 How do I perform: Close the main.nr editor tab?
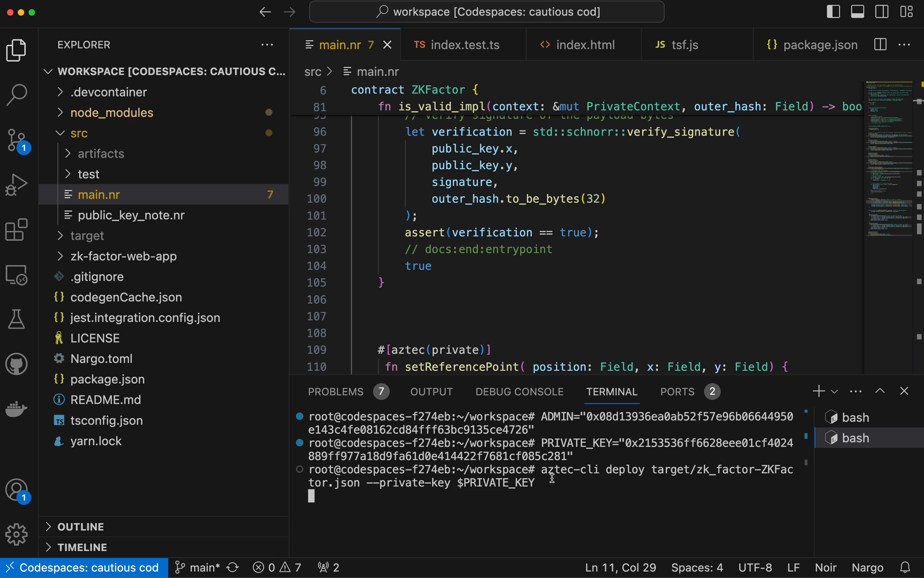tap(388, 45)
